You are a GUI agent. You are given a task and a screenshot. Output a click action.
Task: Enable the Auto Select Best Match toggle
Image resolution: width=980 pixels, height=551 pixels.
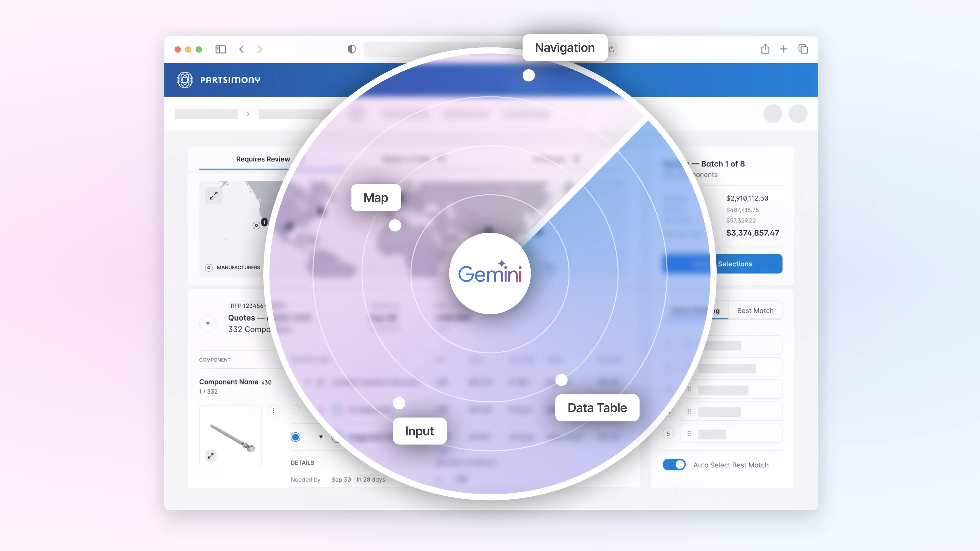pyautogui.click(x=674, y=464)
